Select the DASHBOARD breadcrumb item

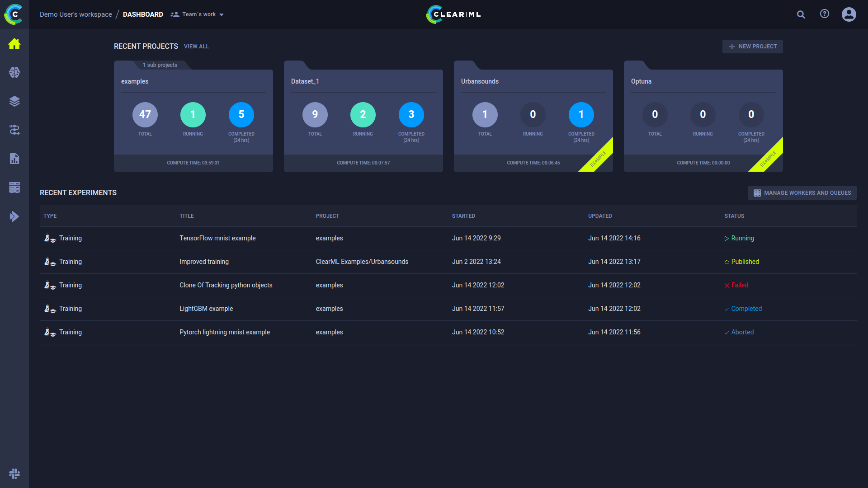tap(143, 14)
